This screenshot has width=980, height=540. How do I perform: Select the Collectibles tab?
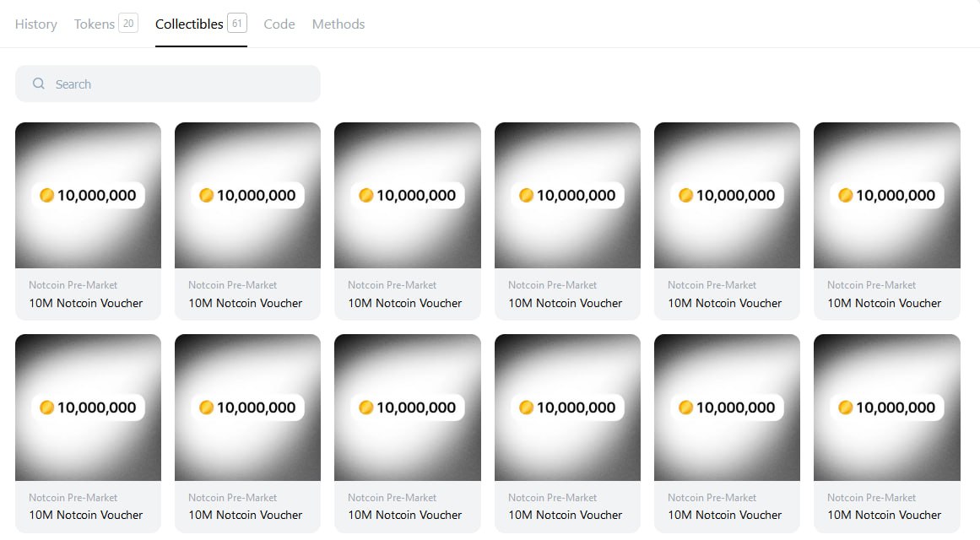click(201, 24)
